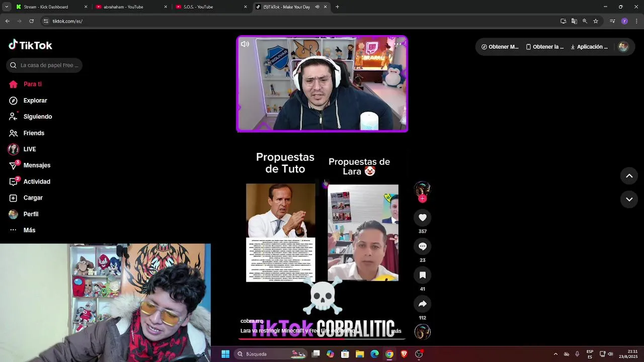Install app icon in address bar
This screenshot has height=362, width=644.
coord(563,21)
